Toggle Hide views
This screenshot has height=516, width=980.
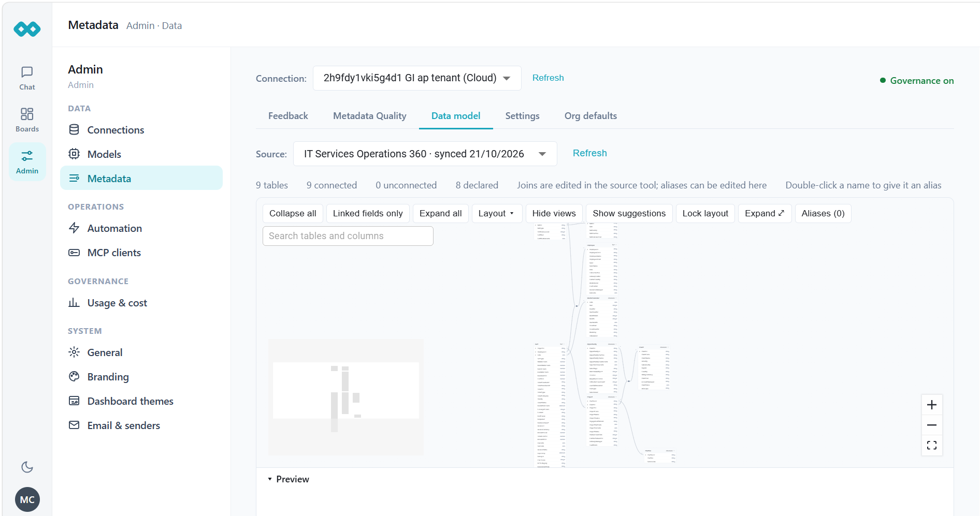tap(554, 213)
